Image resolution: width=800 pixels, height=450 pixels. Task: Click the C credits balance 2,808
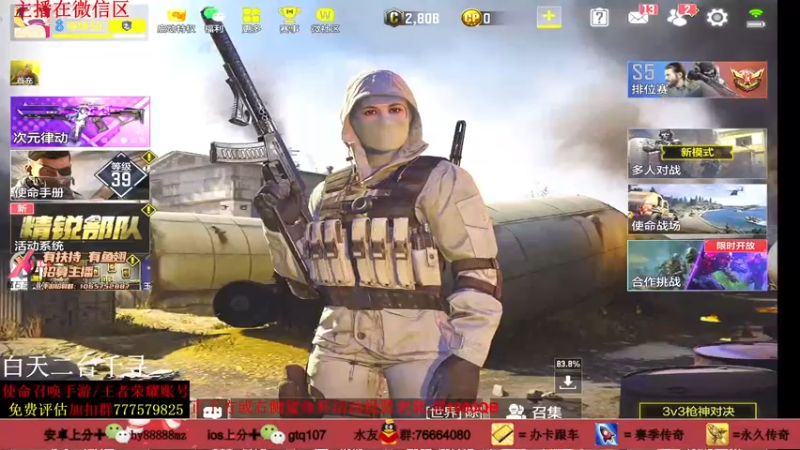412,18
